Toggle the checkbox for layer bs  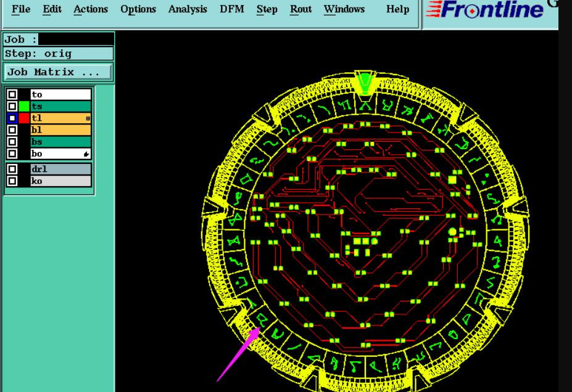(x=12, y=142)
